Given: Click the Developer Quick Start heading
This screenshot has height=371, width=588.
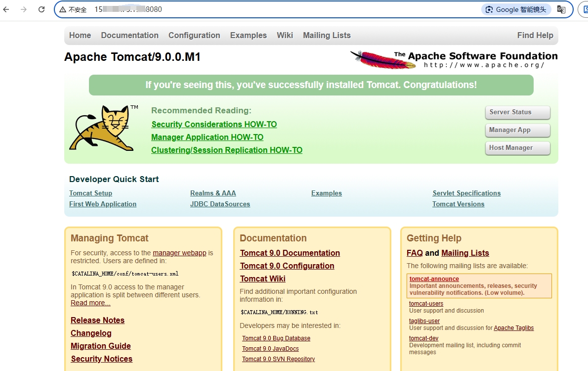Looking at the screenshot, I should [x=114, y=179].
